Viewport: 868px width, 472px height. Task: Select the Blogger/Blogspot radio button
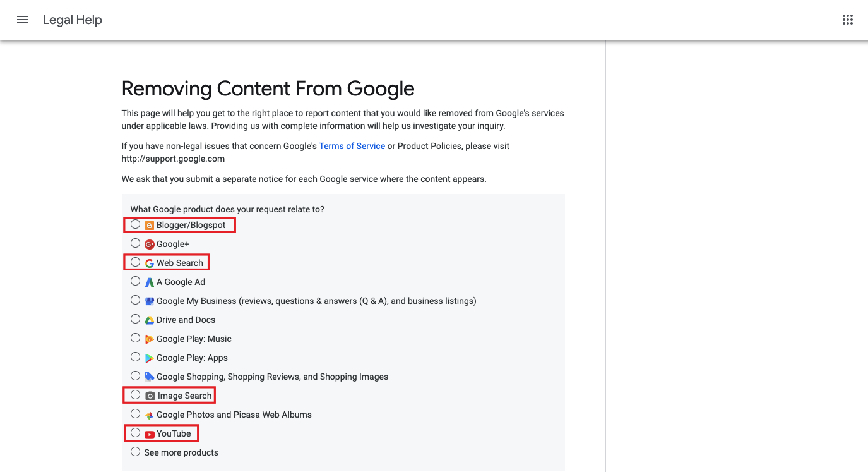[135, 224]
